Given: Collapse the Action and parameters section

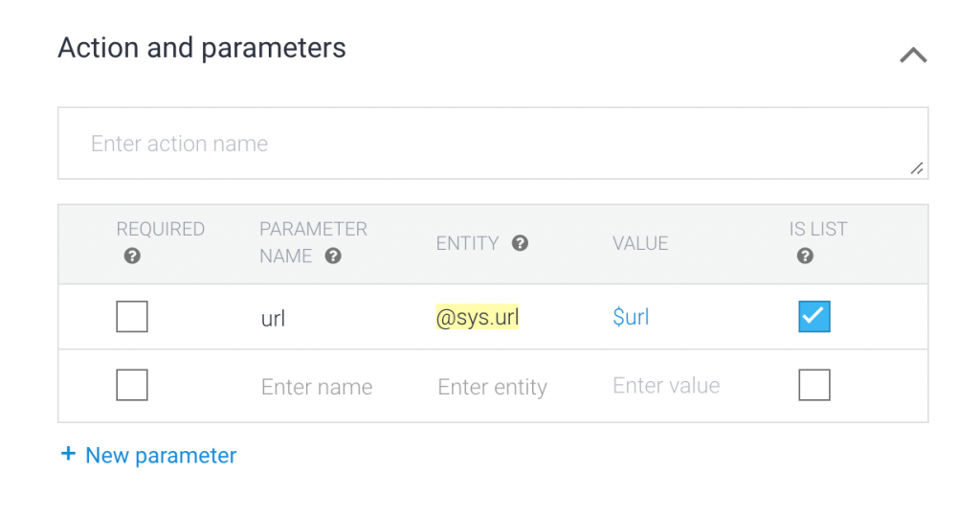Looking at the screenshot, I should pos(913,56).
